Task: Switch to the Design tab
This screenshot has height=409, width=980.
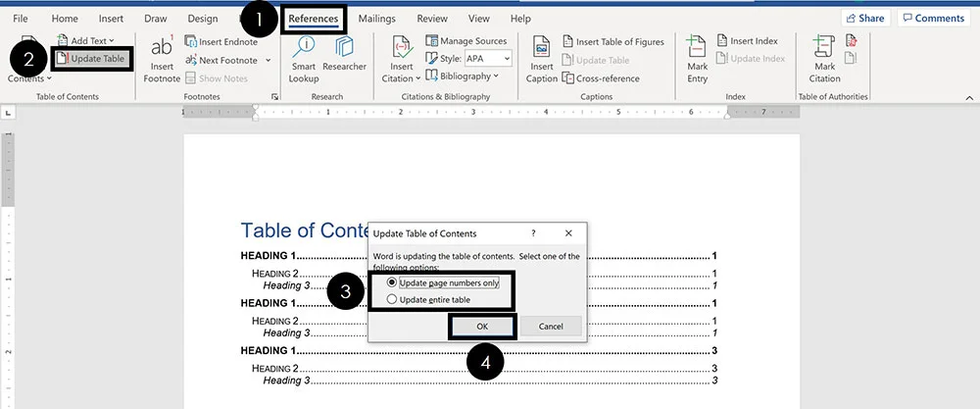Action: click(203, 19)
